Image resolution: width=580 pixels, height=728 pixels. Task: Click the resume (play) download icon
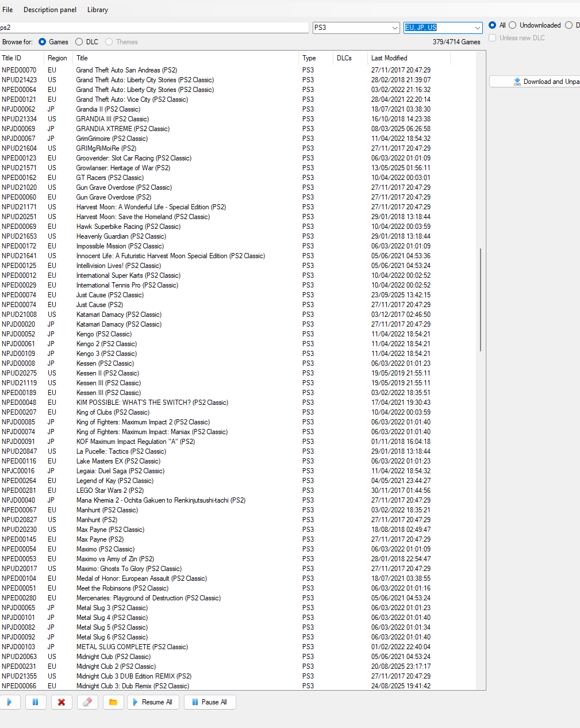click(10, 702)
